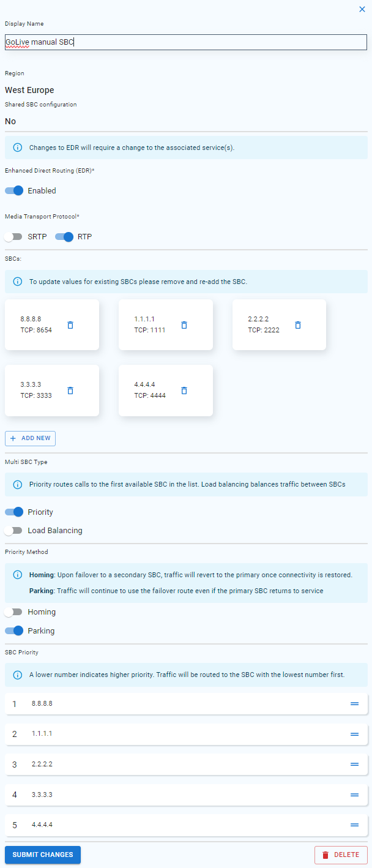Delete the 2.2.2.2 SBC card
The width and height of the screenshot is (372, 868).
(298, 325)
